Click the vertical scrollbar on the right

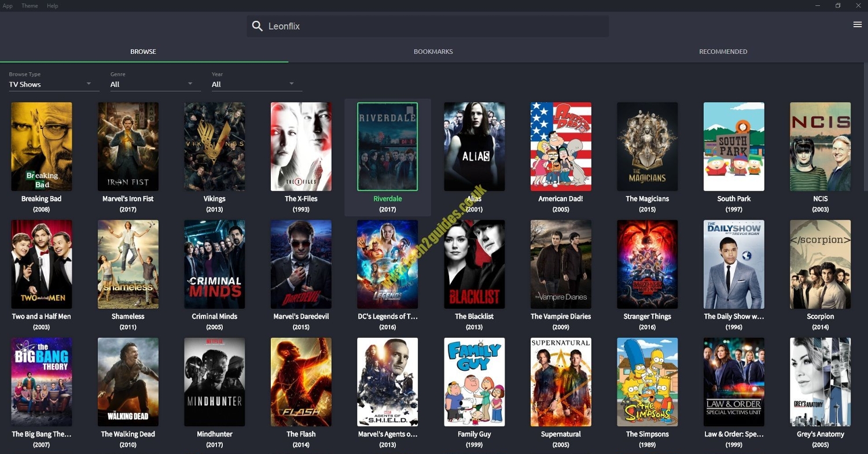coord(865,127)
